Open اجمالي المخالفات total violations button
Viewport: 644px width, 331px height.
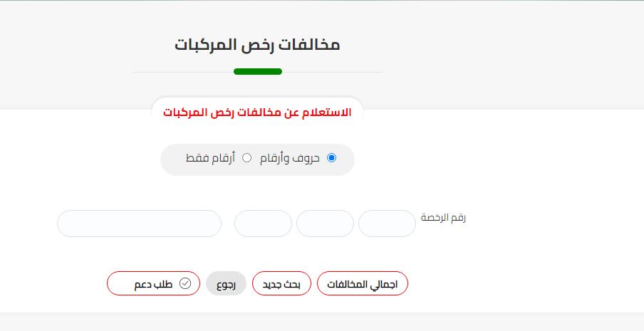point(362,283)
